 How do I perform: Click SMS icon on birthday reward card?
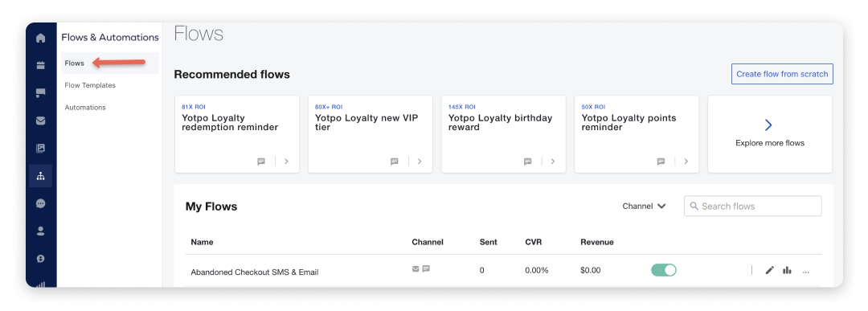(528, 162)
